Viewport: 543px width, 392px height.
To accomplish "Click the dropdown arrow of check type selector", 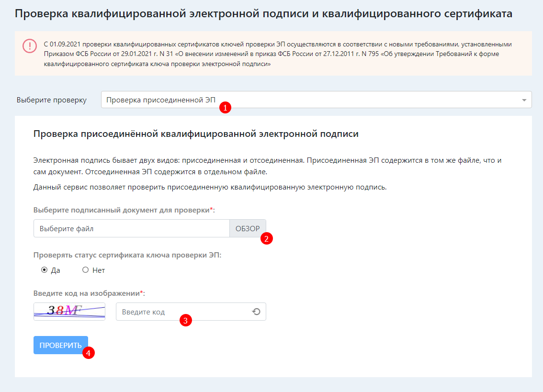I will (524, 100).
